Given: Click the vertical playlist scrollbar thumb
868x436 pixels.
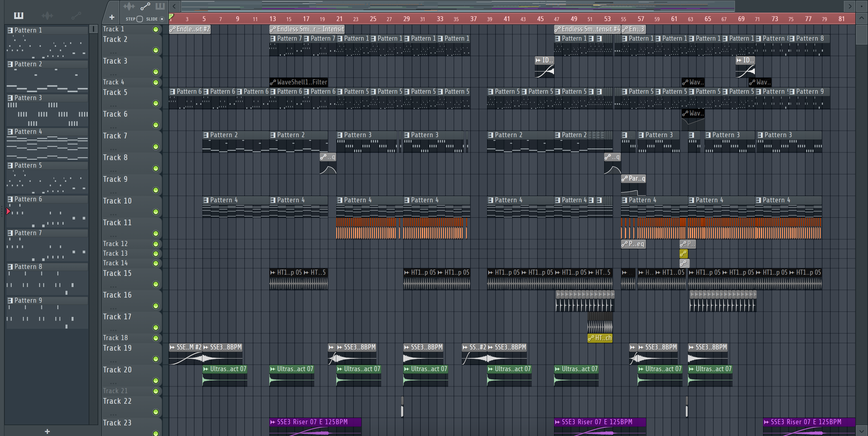Looking at the screenshot, I should click(x=861, y=34).
